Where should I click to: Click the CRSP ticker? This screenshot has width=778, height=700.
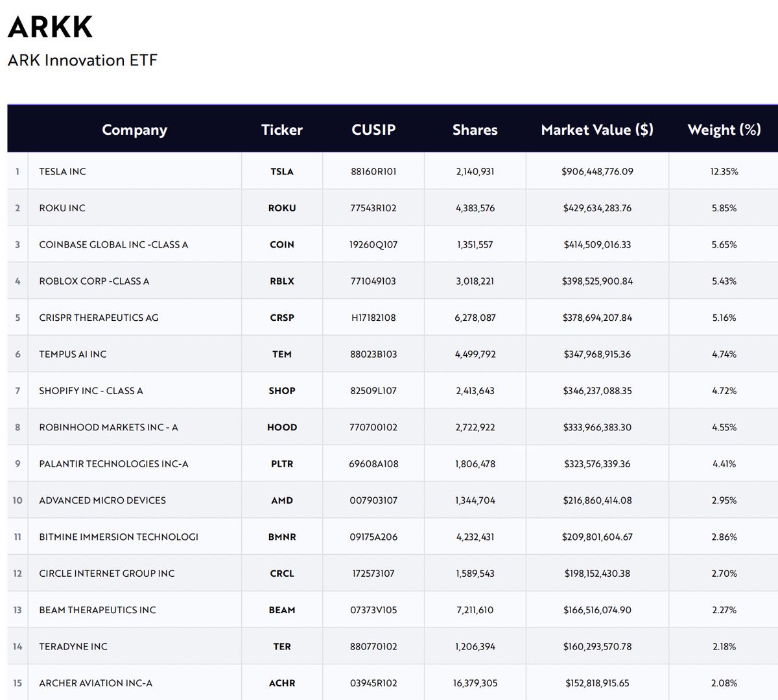point(282,318)
